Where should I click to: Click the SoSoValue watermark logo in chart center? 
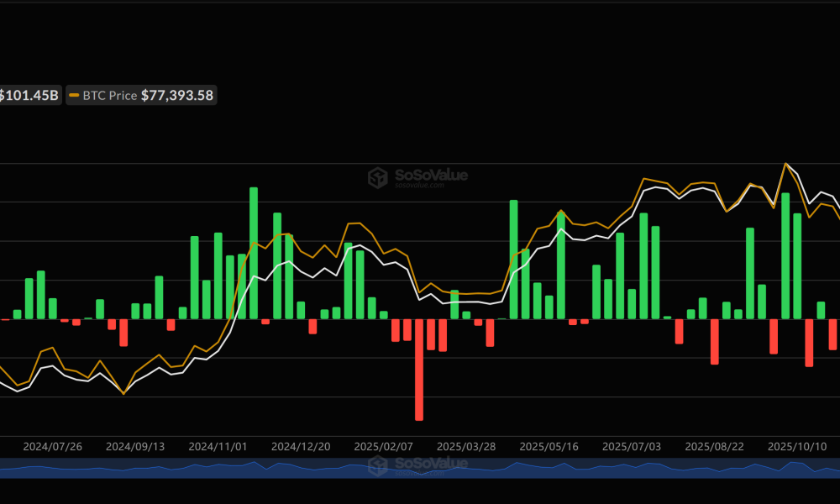point(420,177)
